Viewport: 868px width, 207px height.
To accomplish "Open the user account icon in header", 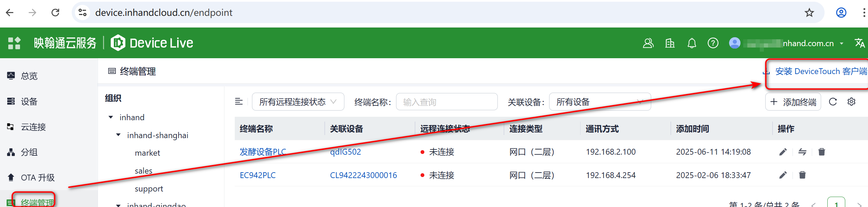I will [648, 43].
